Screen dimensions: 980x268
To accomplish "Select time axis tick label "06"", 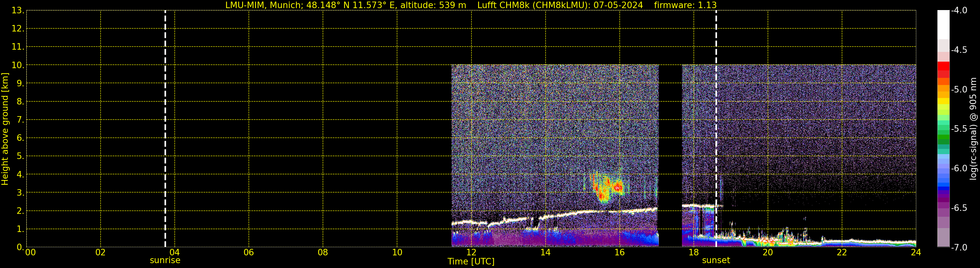I will click(x=249, y=252).
